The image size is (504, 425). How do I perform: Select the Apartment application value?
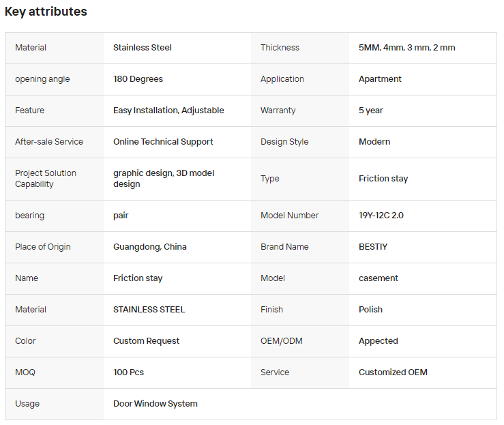(x=380, y=79)
